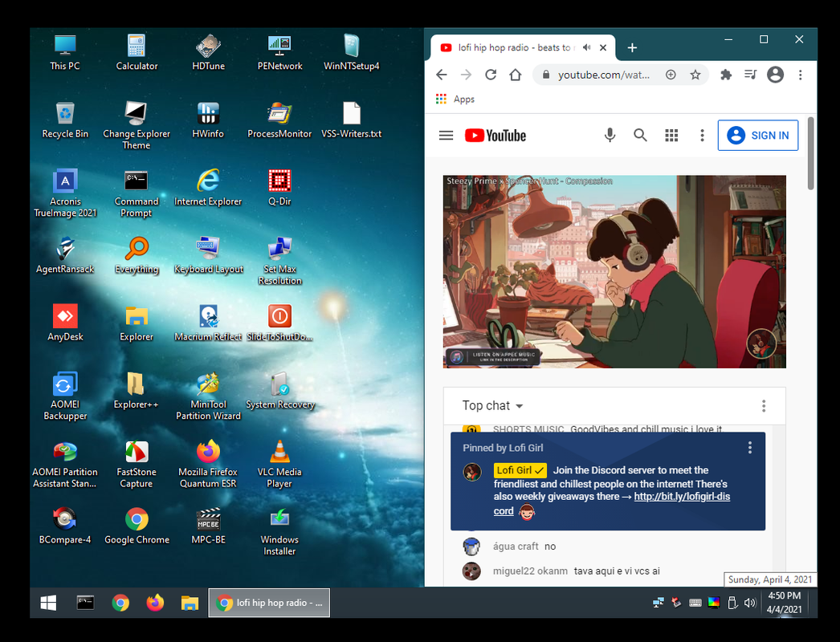
Task: Open the HDTune desktop icon
Action: 208,52
